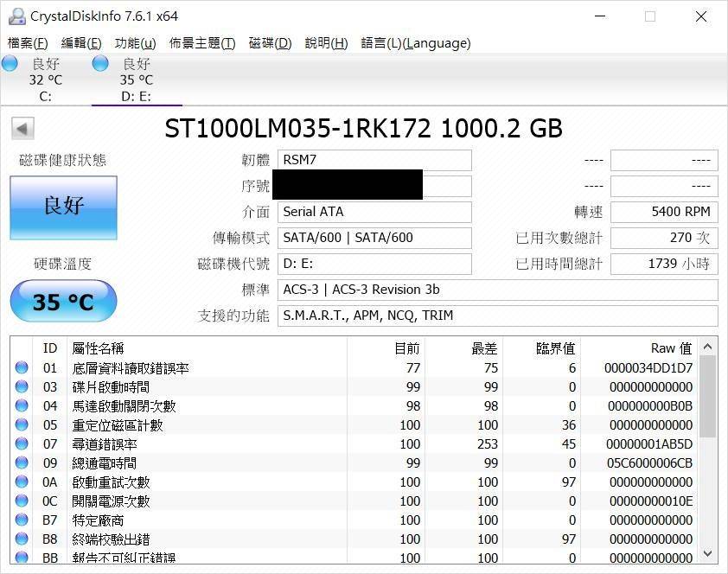The height and width of the screenshot is (574, 728).
Task: Click status orb of attribute 0A row
Action: [x=22, y=482]
